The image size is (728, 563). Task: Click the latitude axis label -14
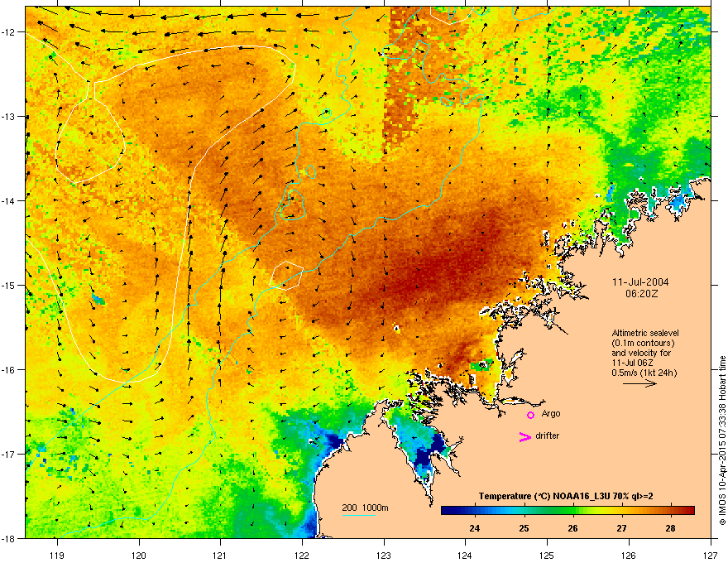click(9, 200)
